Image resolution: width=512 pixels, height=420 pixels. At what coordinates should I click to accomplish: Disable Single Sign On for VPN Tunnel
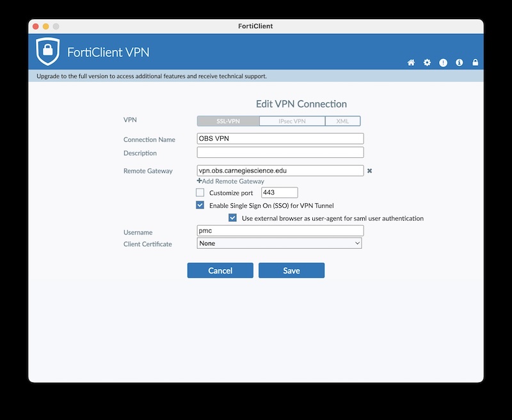click(200, 205)
